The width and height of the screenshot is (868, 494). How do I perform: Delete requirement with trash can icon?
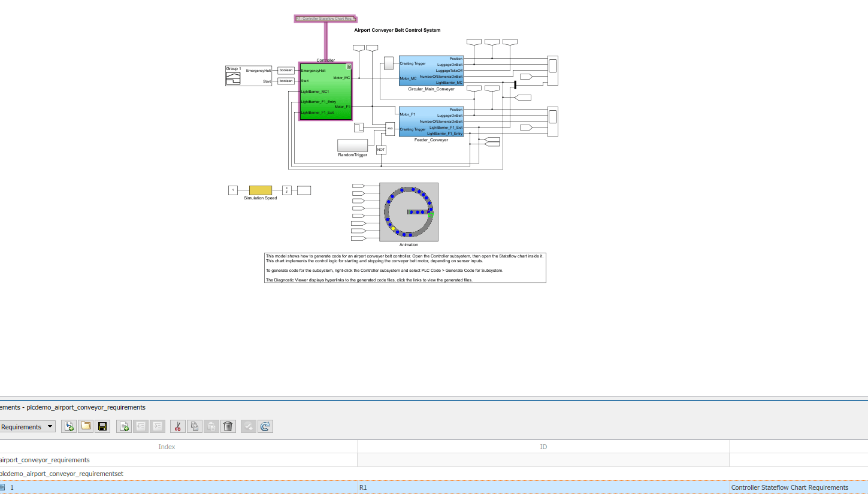click(x=228, y=426)
